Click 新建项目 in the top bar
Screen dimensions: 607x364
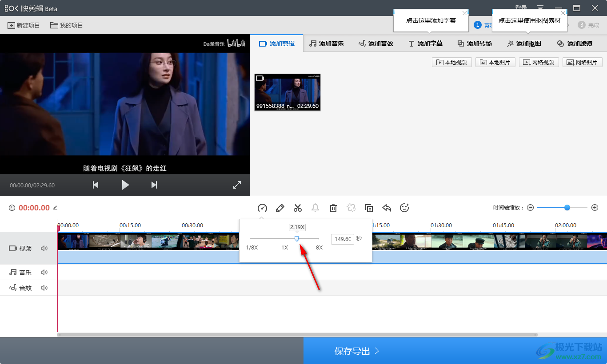point(24,25)
